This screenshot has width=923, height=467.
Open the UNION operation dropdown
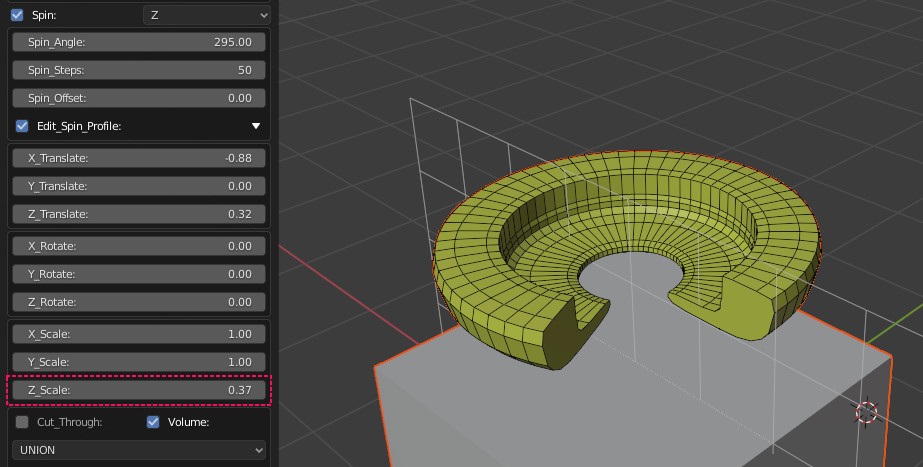139,450
